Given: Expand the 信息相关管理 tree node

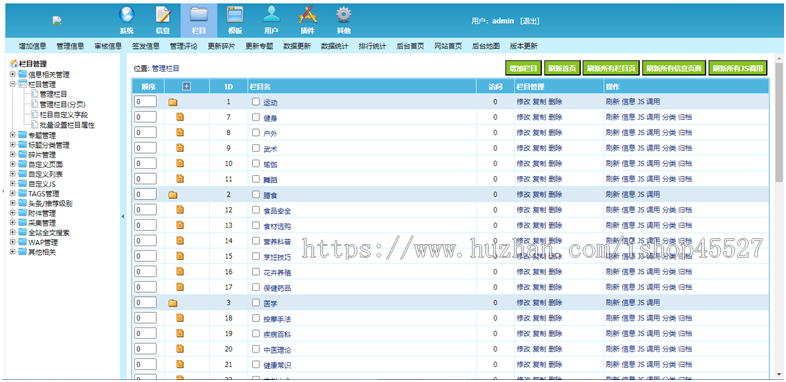Looking at the screenshot, I should click(13, 74).
